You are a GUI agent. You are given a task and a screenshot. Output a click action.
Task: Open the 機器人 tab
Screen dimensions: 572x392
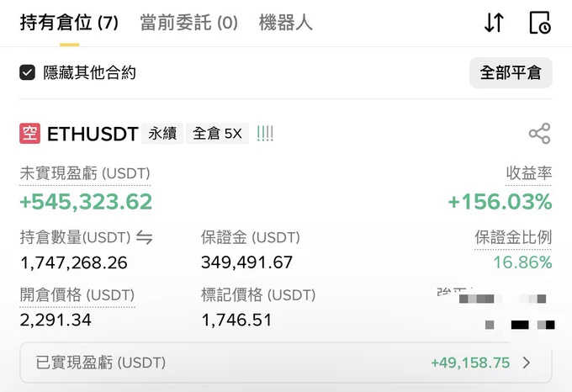point(286,23)
